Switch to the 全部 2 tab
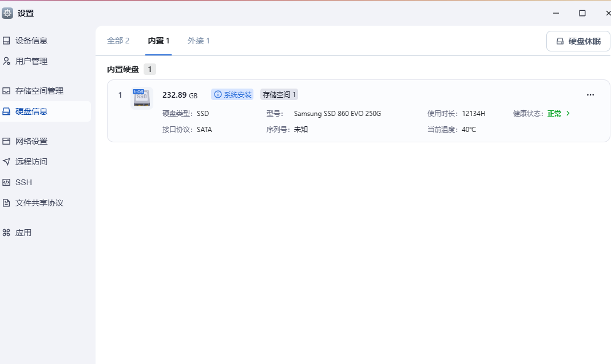Image resolution: width=611 pixels, height=364 pixels. [x=118, y=41]
